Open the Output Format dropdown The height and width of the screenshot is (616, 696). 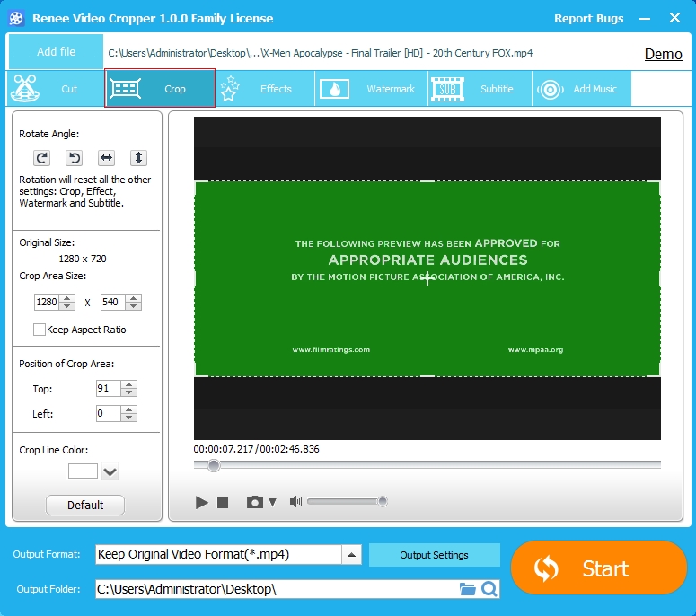click(353, 554)
